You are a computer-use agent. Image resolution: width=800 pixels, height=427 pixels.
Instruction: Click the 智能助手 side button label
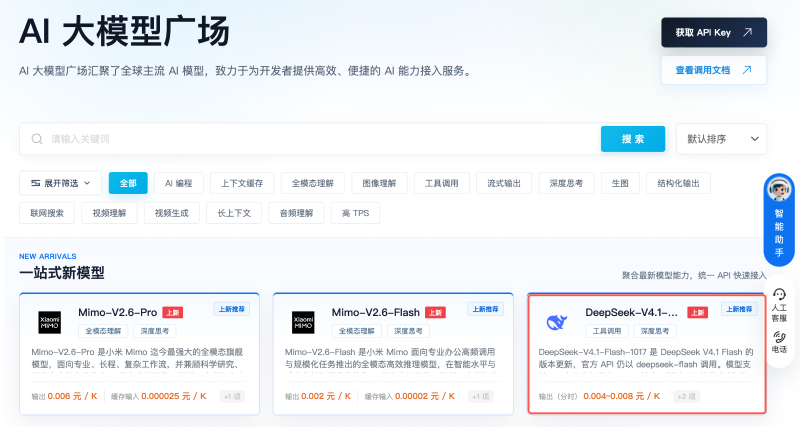pos(779,233)
